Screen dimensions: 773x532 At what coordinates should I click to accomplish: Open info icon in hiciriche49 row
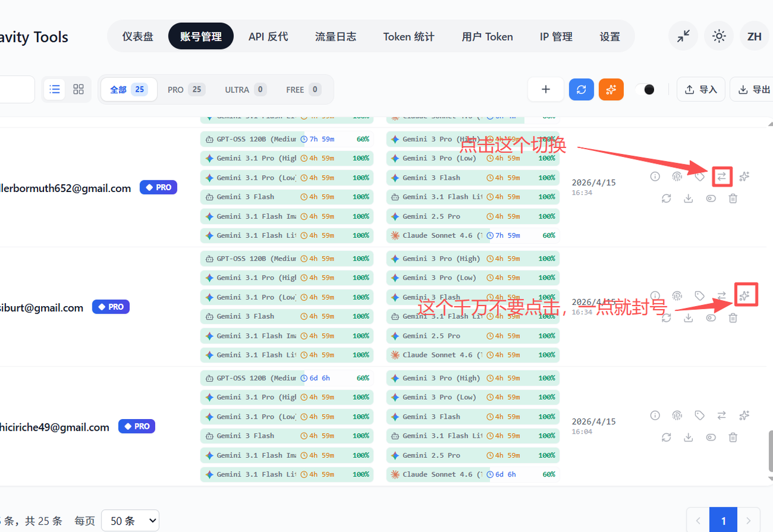coord(655,415)
